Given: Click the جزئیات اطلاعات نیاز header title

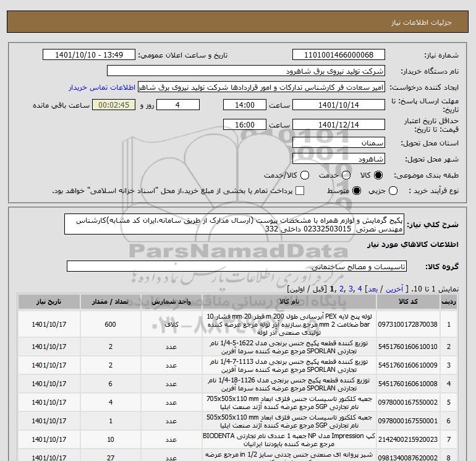Looking at the screenshot, I should pyautogui.click(x=422, y=22).
